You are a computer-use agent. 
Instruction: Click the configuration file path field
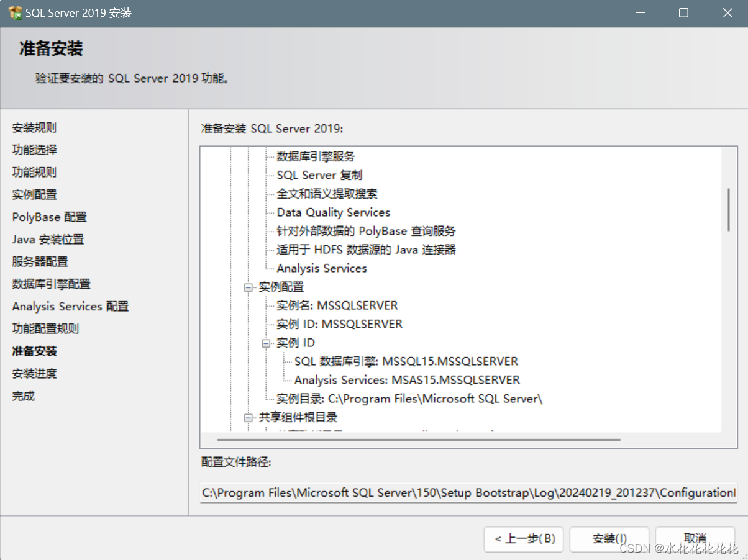pyautogui.click(x=468, y=492)
